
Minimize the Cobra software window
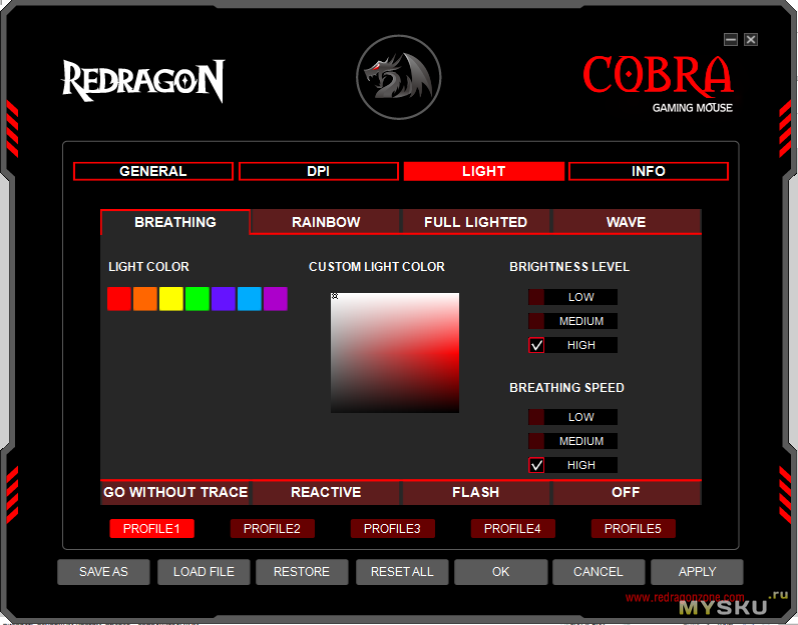(x=731, y=39)
